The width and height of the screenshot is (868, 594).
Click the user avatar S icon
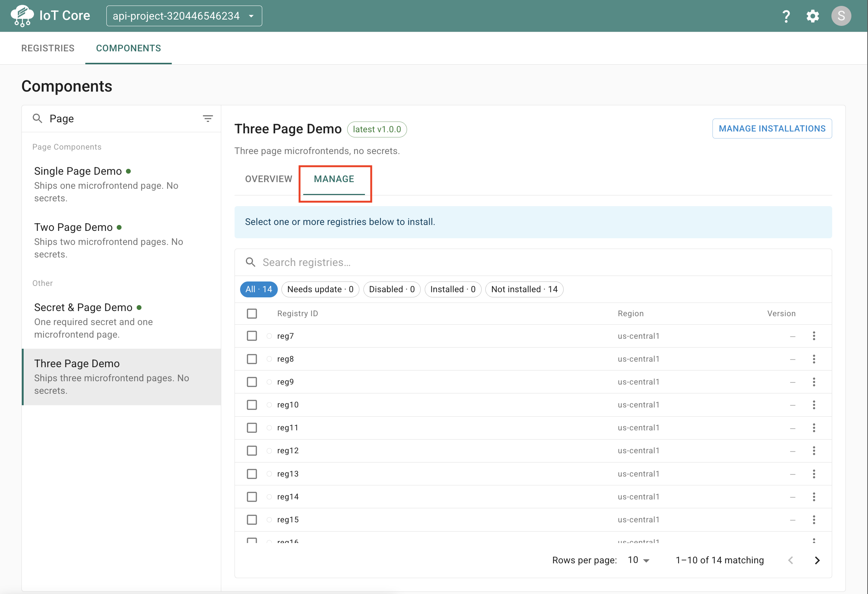(841, 16)
